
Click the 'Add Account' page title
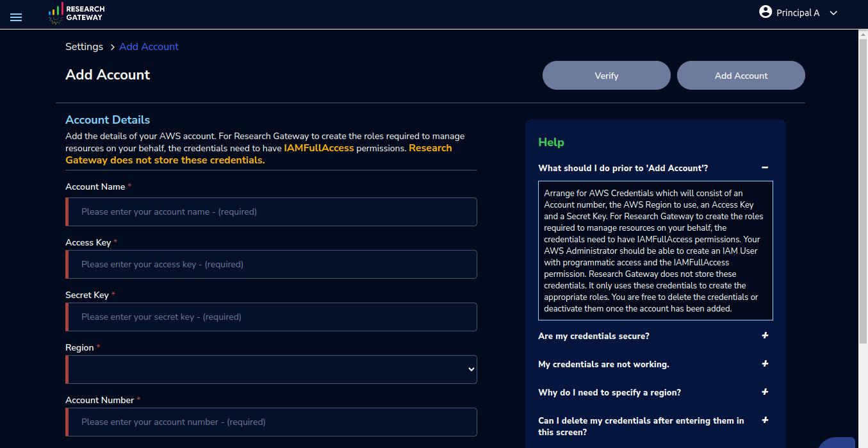click(x=108, y=74)
